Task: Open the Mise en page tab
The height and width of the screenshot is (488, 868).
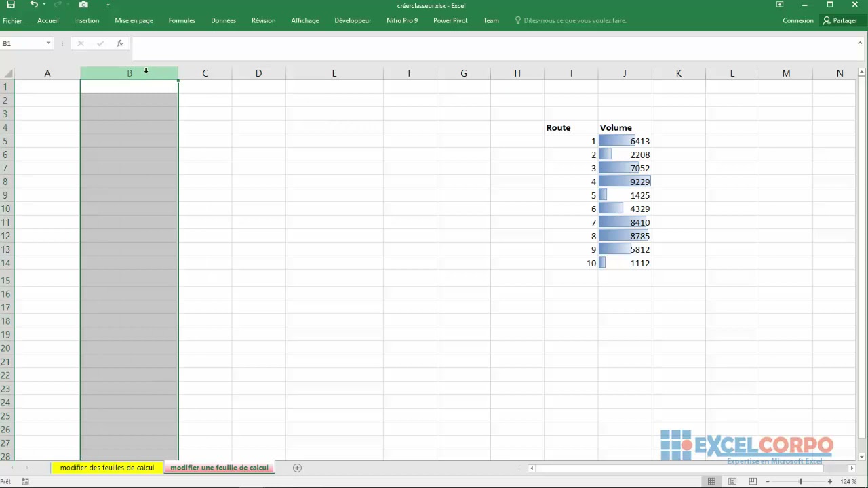Action: [x=134, y=20]
